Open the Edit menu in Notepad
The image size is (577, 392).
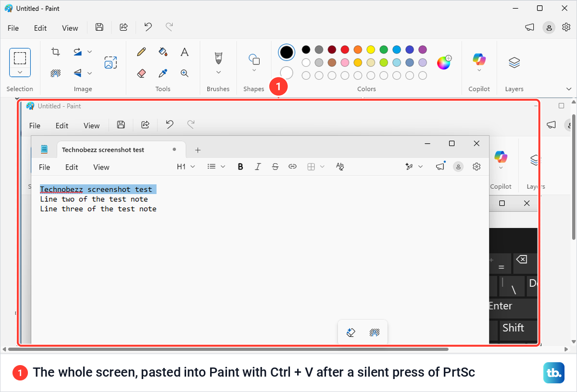[x=72, y=167]
